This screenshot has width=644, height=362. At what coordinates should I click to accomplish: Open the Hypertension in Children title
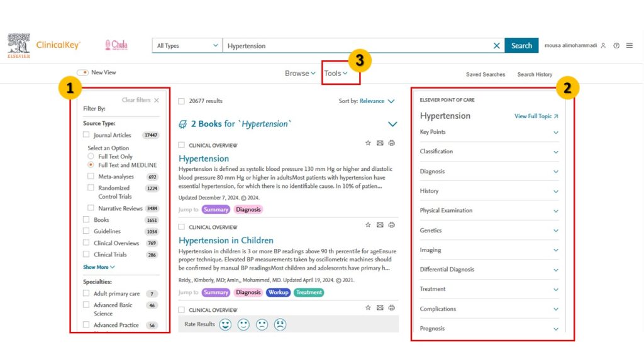pyautogui.click(x=226, y=240)
